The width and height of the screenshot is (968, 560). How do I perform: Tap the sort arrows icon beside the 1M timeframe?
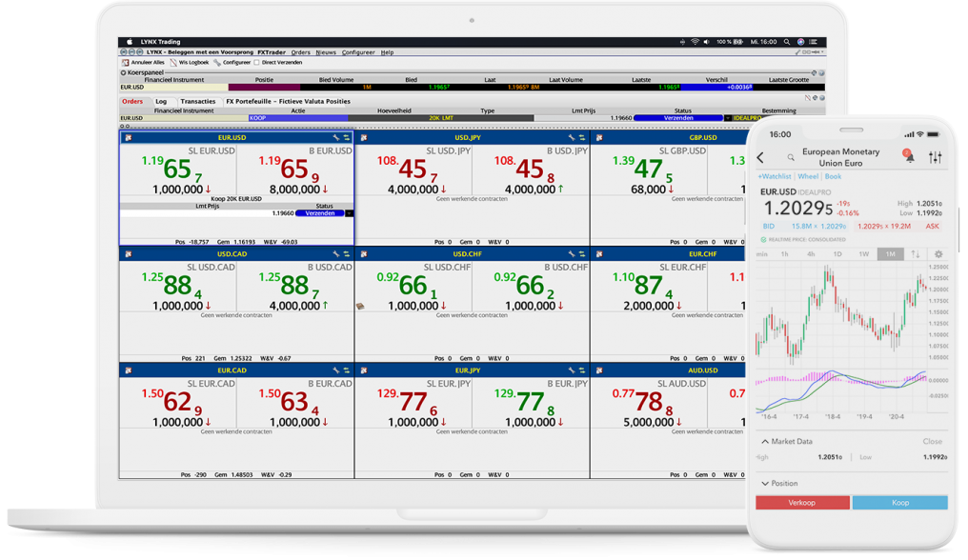tap(915, 253)
